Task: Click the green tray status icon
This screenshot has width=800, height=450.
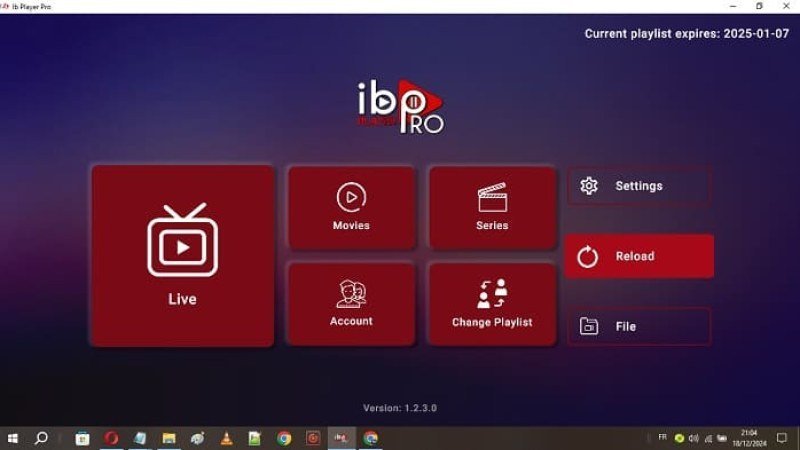Action: (x=679, y=438)
